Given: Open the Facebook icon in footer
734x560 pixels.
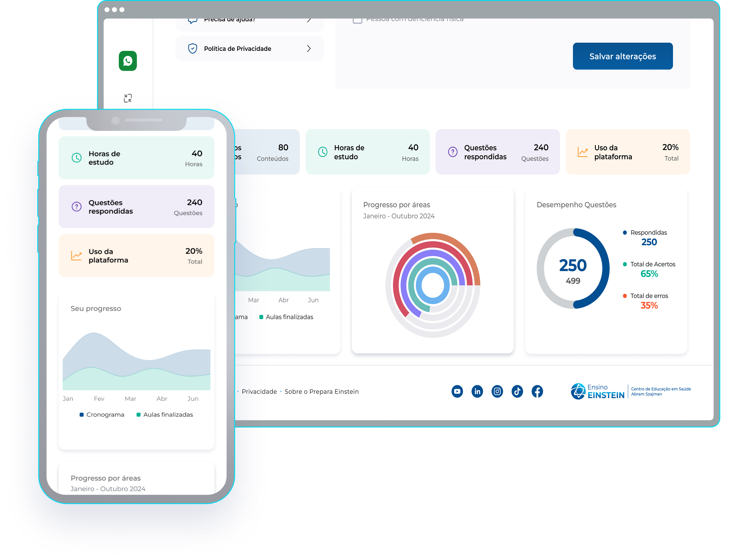Looking at the screenshot, I should coord(537,391).
